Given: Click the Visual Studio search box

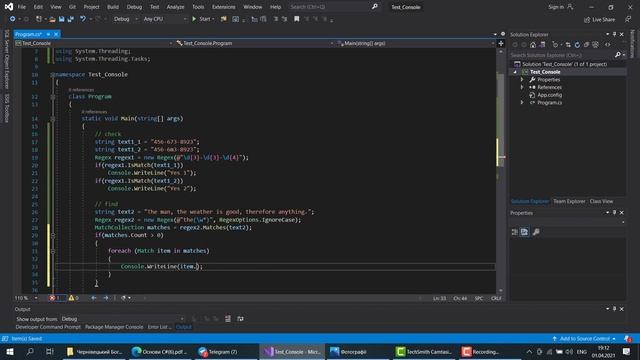Looking at the screenshot, I should click(x=333, y=7).
